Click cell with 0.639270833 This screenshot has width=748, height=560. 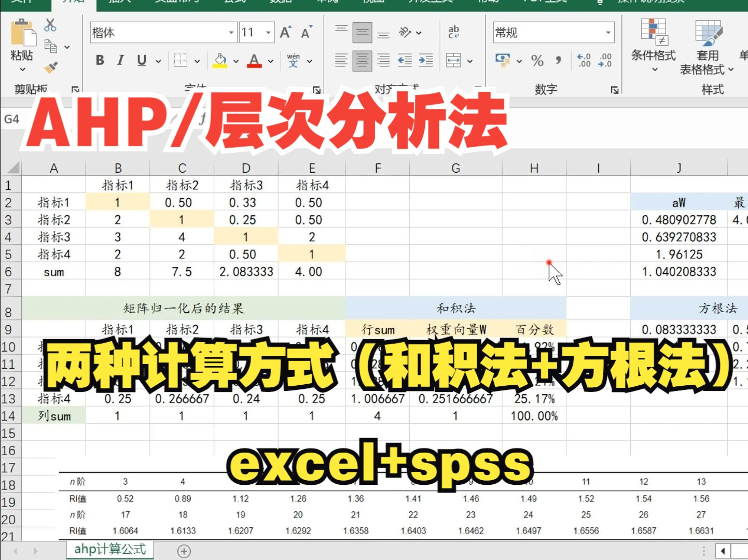point(679,237)
